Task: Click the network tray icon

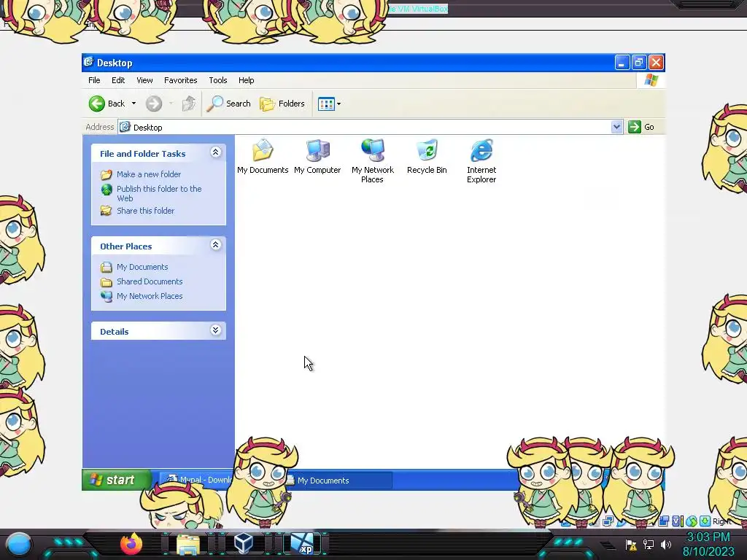Action: (x=649, y=544)
